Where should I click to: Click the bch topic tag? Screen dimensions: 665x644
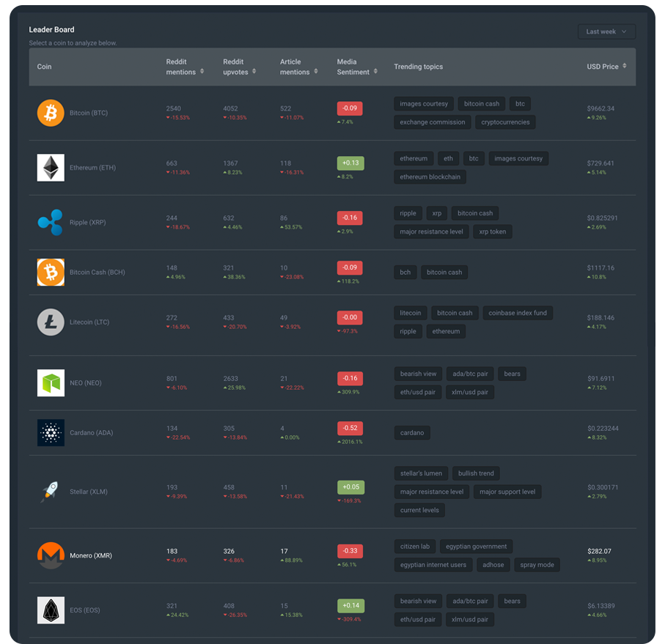[405, 273]
